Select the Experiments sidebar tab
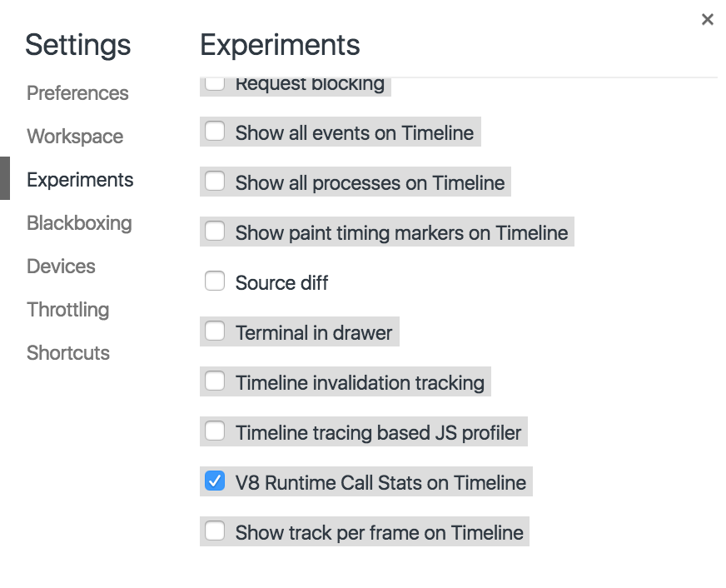This screenshot has height=588, width=726. 80,180
